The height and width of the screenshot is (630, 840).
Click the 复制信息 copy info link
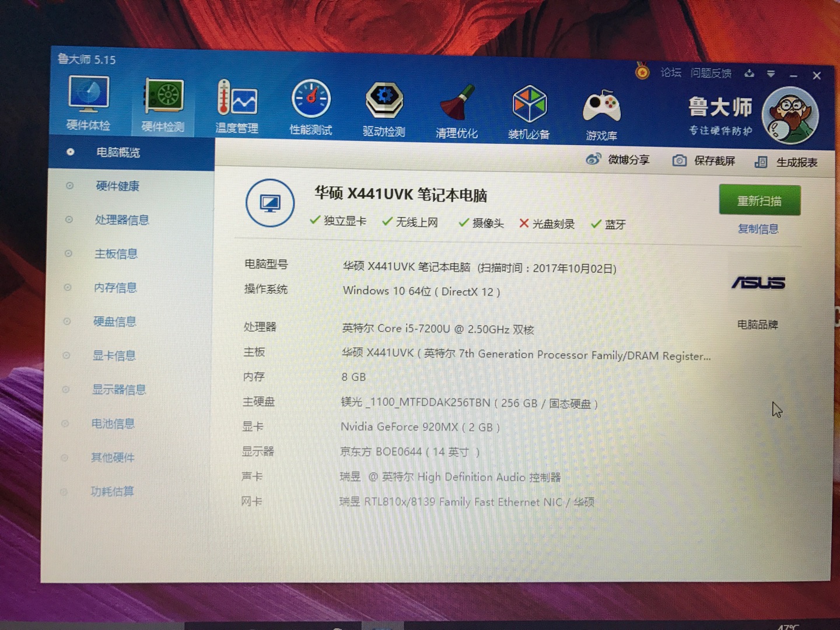coord(758,229)
